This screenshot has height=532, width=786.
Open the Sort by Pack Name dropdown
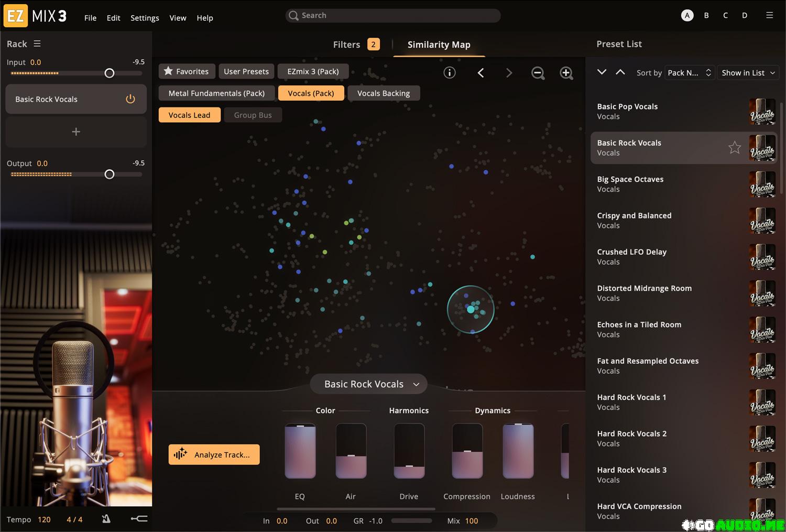click(690, 73)
